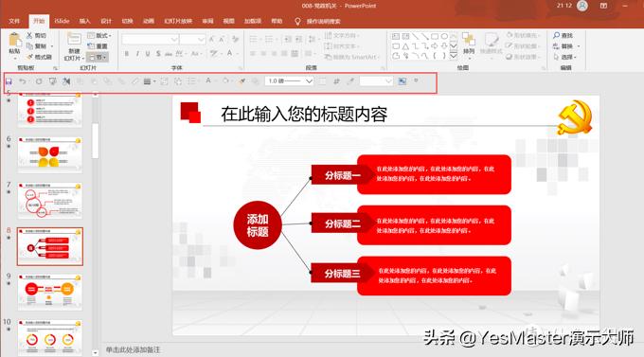Click the Find magnifier button

click(563, 35)
